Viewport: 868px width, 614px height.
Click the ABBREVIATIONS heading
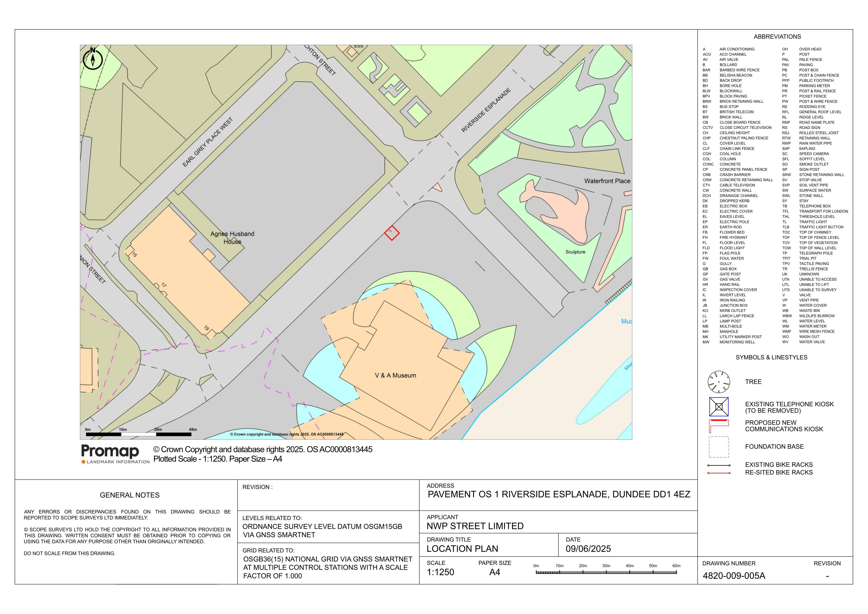[777, 37]
